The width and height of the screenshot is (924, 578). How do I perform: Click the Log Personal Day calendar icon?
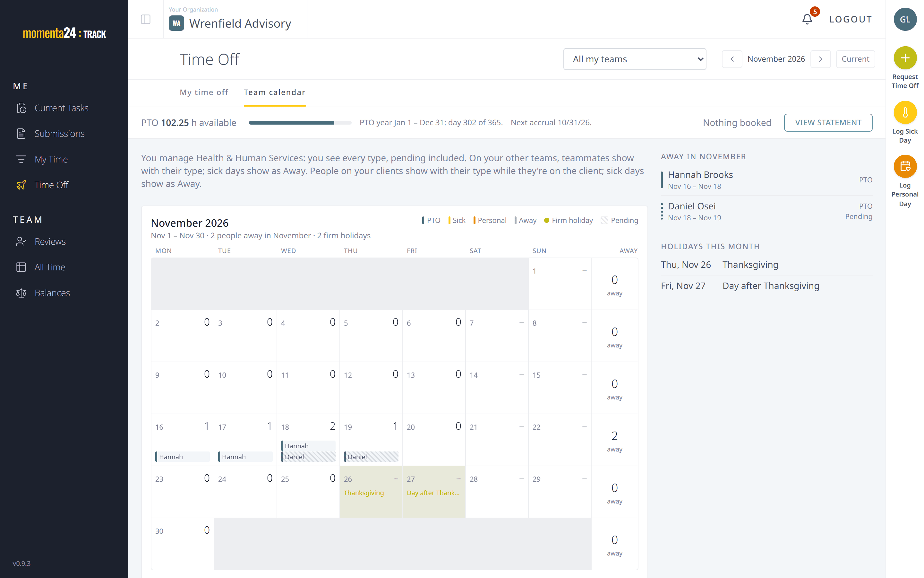coord(905,166)
